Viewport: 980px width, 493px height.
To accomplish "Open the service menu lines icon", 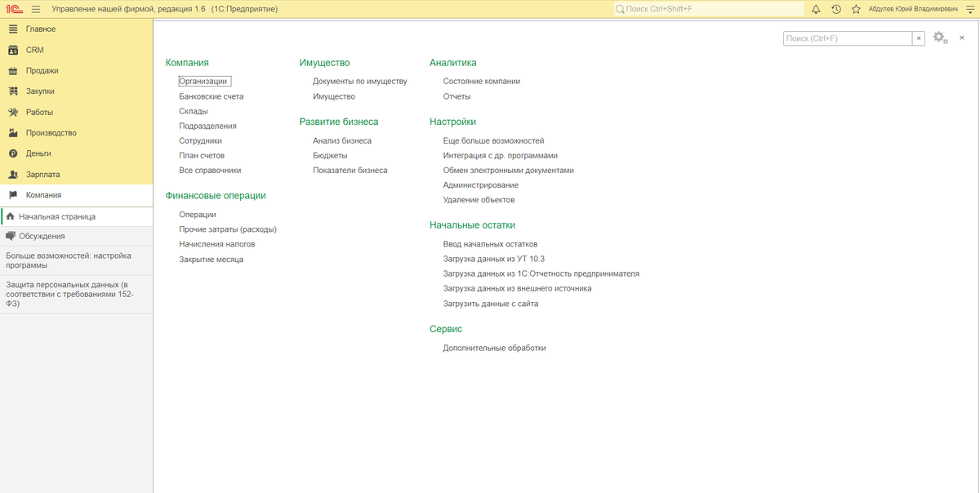I will click(x=970, y=9).
